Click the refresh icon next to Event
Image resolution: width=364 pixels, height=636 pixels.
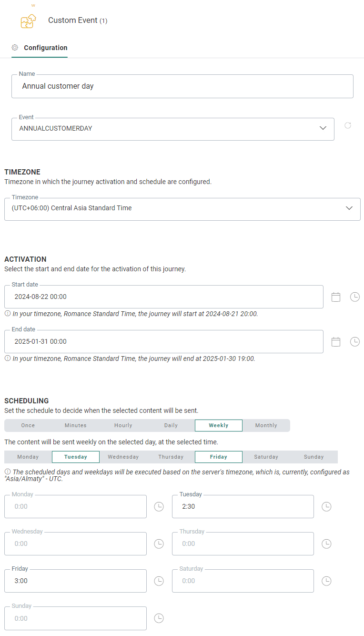(x=348, y=125)
